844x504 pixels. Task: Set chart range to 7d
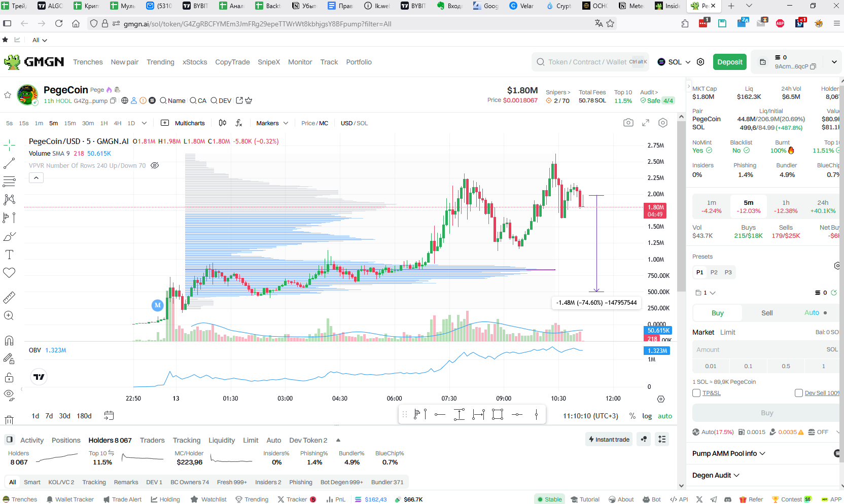coord(49,416)
